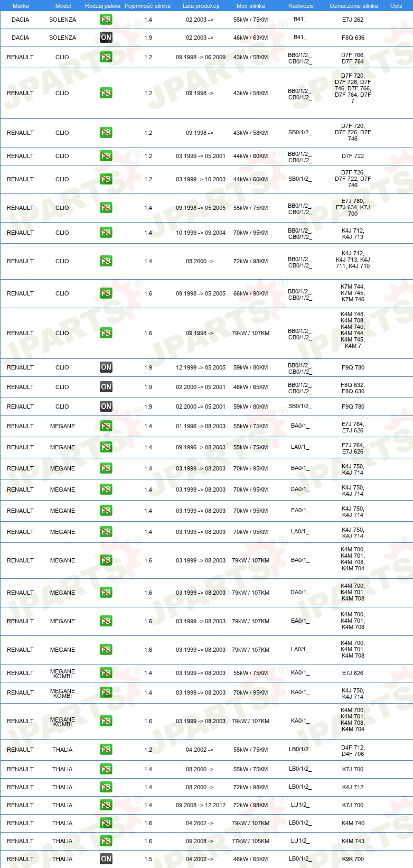This screenshot has height=868, width=413.
Task: Click PB icon in Megane 1.6 BA0/1_ row
Action: pos(106,560)
